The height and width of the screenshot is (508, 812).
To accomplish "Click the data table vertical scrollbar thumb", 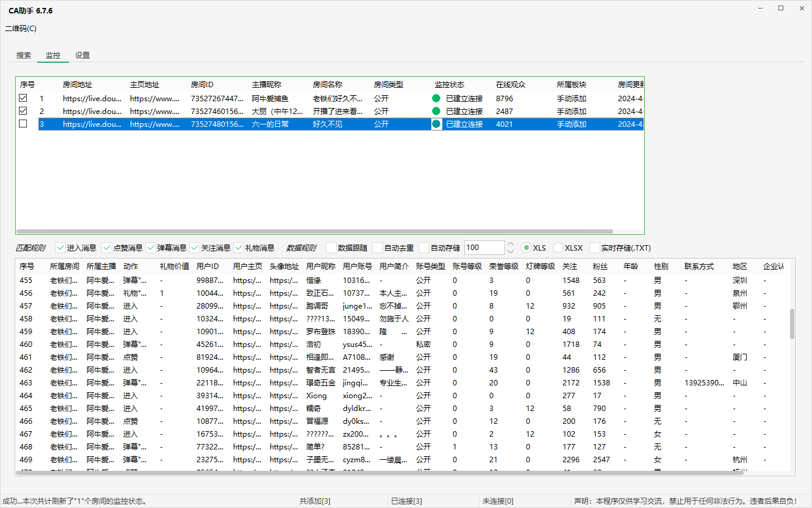I will click(792, 323).
